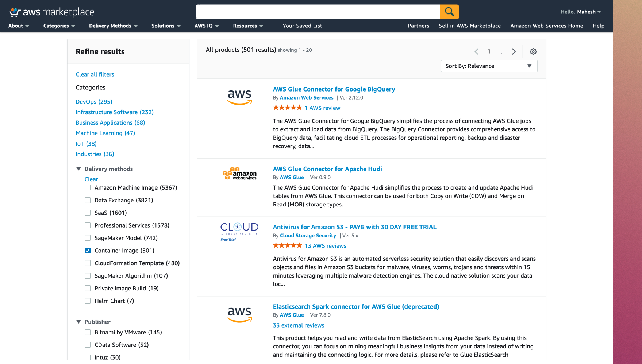Open the Amazon Web Services logo for Apache Hudi

(x=240, y=174)
